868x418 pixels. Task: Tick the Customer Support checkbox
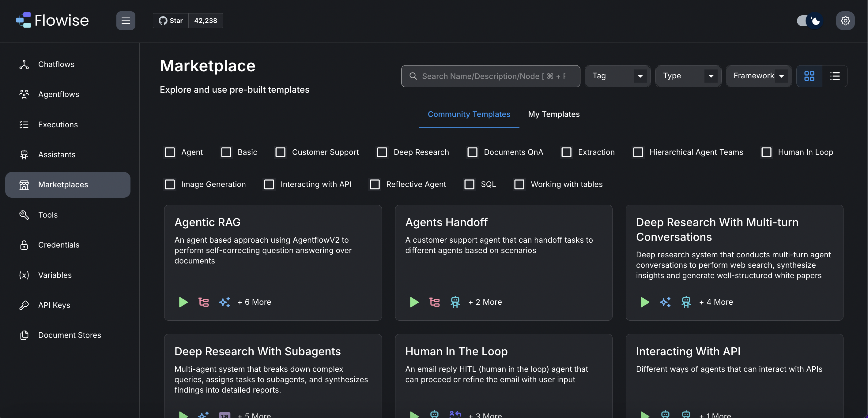[x=280, y=152]
